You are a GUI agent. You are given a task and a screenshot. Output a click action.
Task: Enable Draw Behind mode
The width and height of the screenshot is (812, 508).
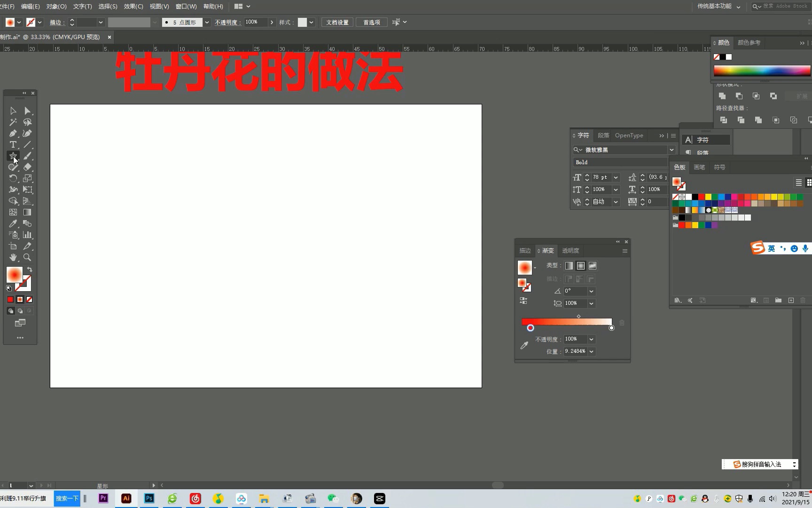[20, 311]
